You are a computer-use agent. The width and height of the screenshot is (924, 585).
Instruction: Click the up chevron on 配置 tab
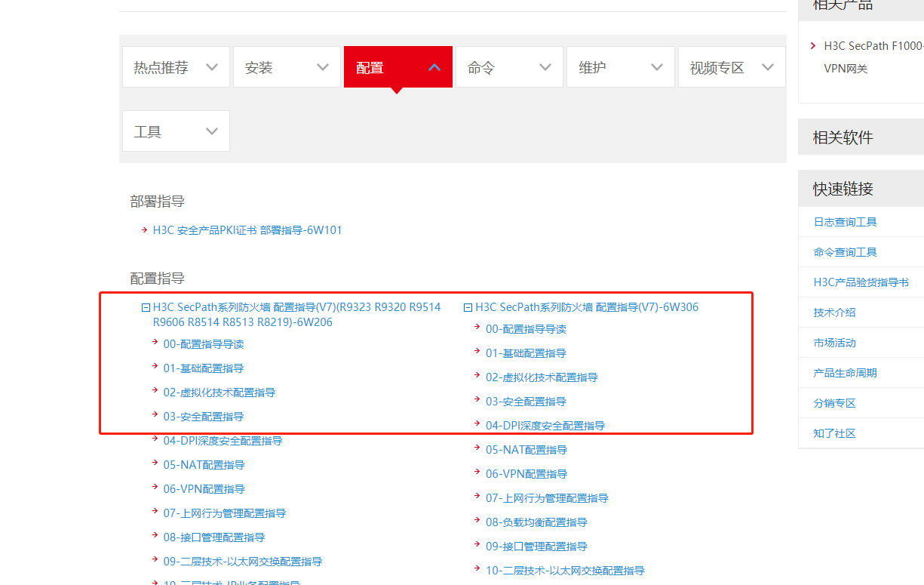[x=434, y=67]
